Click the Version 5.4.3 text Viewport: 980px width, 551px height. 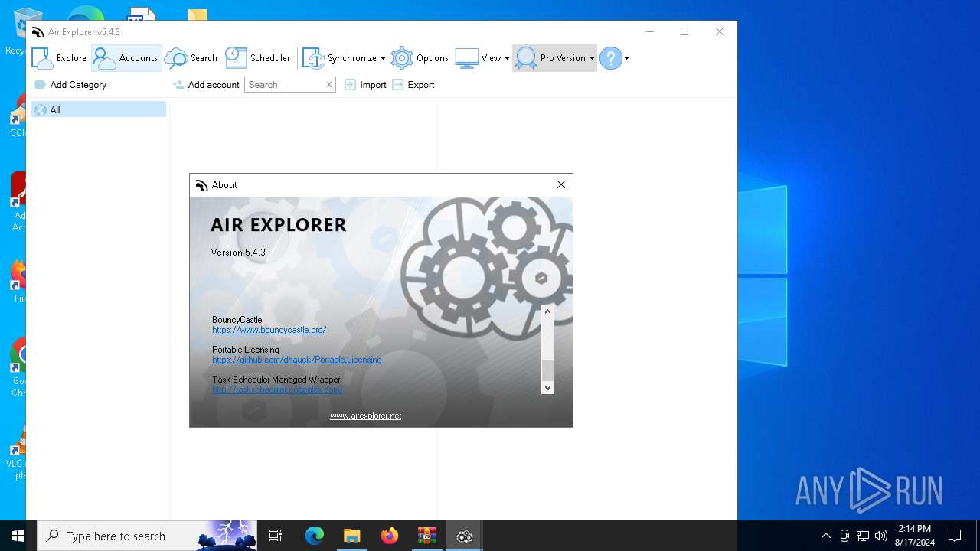pos(238,253)
